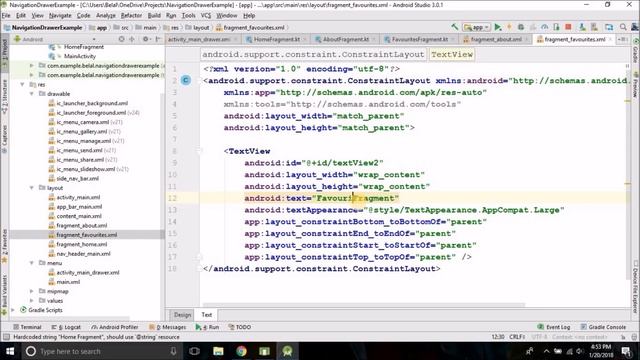The height and width of the screenshot is (360, 640).
Task: Attach debugger to Android process icon
Action: (556, 27)
